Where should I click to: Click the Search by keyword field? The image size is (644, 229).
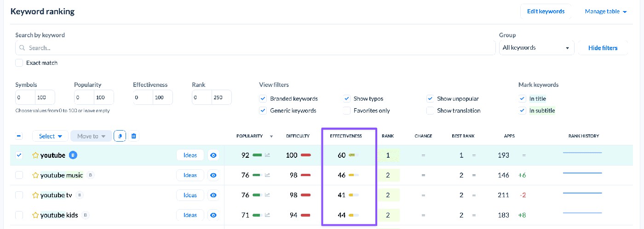coord(255,48)
